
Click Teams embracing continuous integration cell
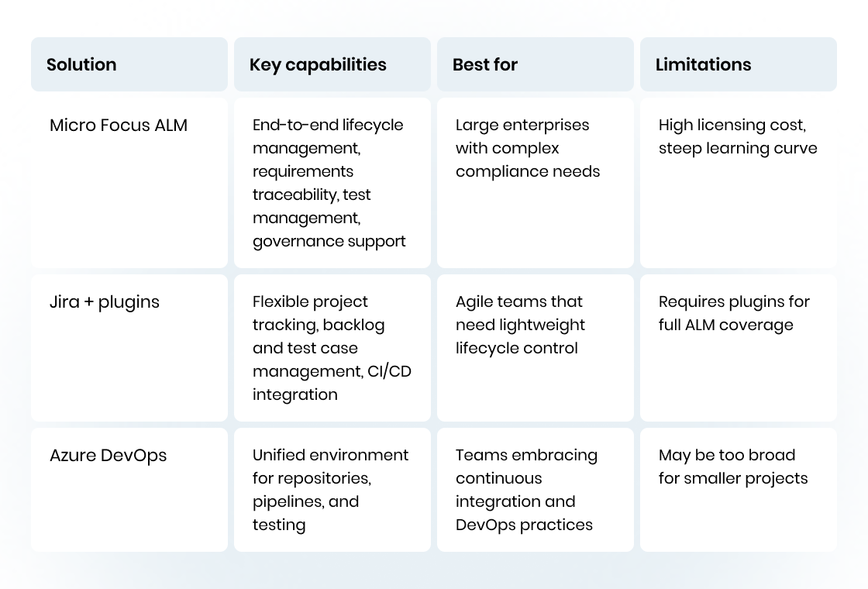click(x=536, y=489)
